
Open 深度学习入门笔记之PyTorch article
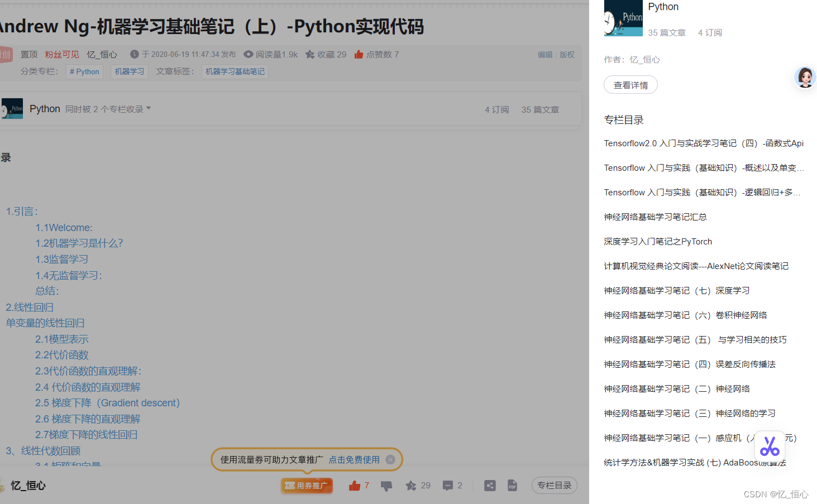tap(658, 242)
